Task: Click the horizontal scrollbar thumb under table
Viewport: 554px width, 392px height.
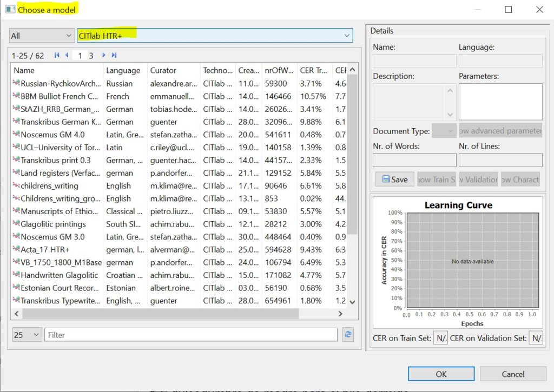Action: point(161,314)
